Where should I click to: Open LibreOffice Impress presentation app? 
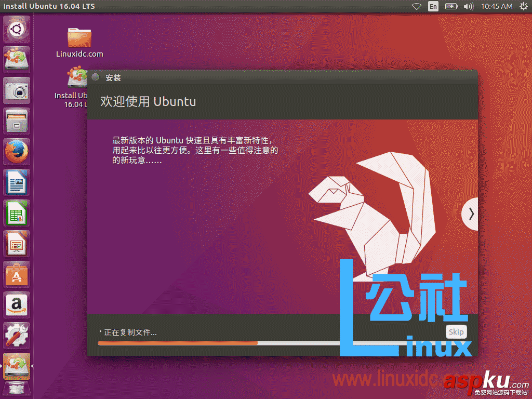pos(17,244)
